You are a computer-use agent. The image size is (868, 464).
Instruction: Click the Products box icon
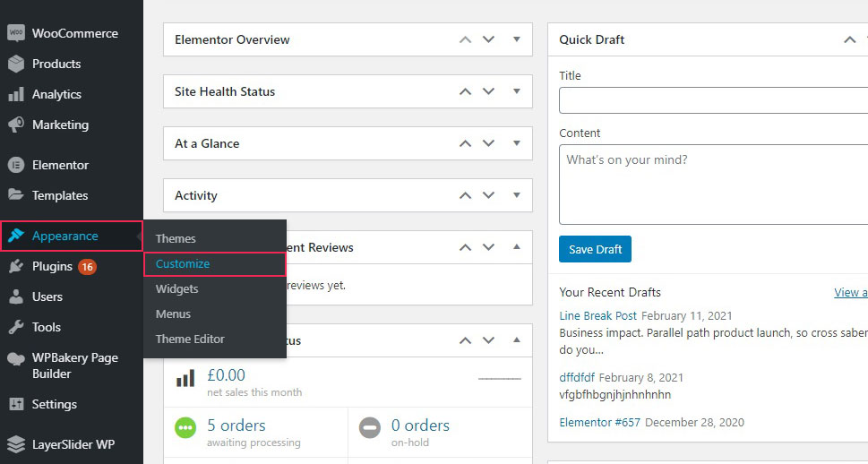[16, 64]
